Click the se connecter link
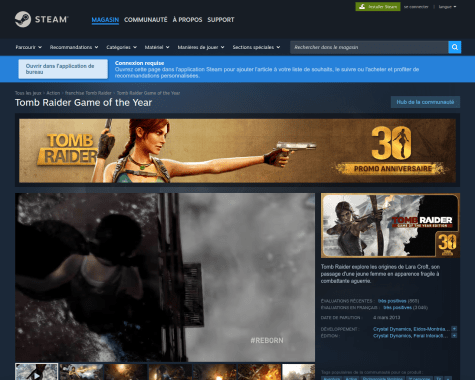This screenshot has width=475, height=380. click(x=416, y=7)
